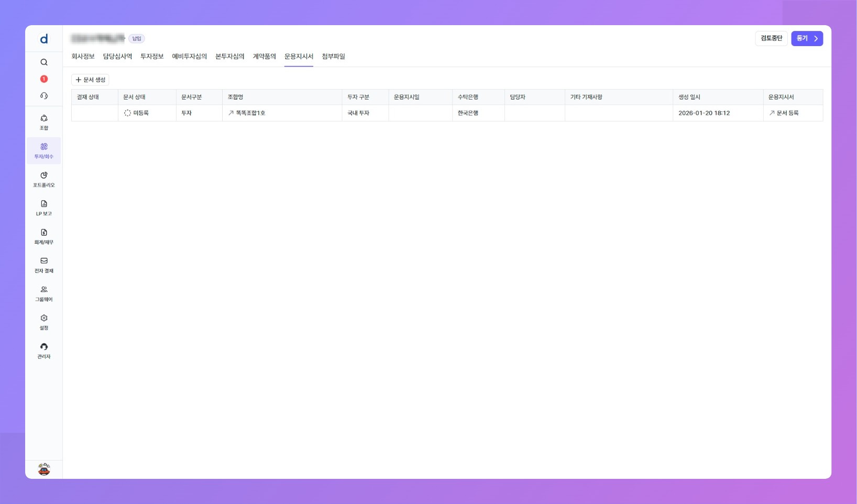
Task: Go to 그룹웨어 in the sidebar
Action: (x=44, y=293)
